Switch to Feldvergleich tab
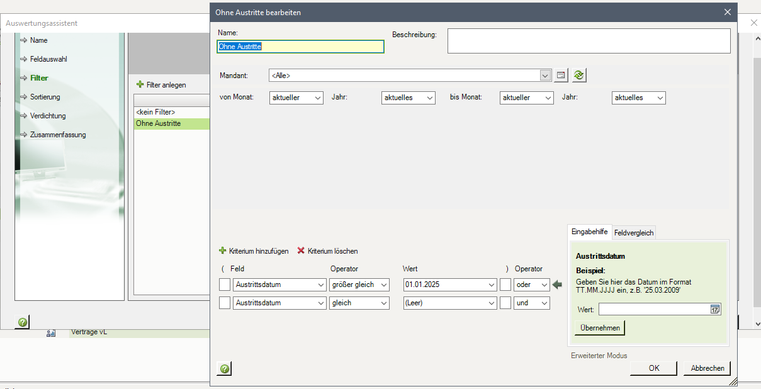Image resolution: width=761 pixels, height=389 pixels. [634, 233]
